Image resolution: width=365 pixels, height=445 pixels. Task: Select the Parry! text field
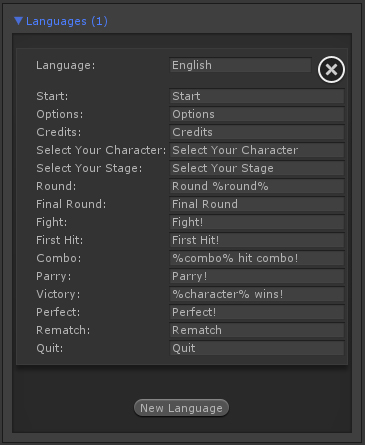pos(257,276)
